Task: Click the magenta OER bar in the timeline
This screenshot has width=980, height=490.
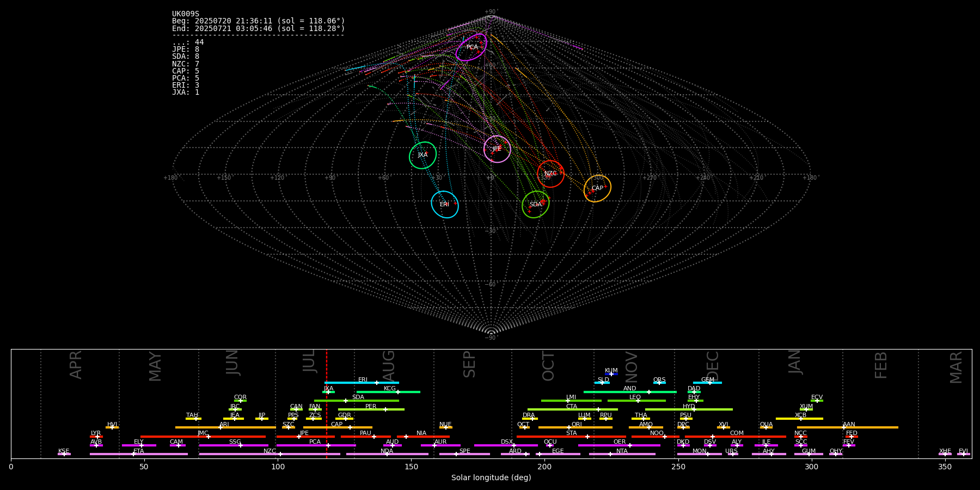Action: [x=619, y=445]
